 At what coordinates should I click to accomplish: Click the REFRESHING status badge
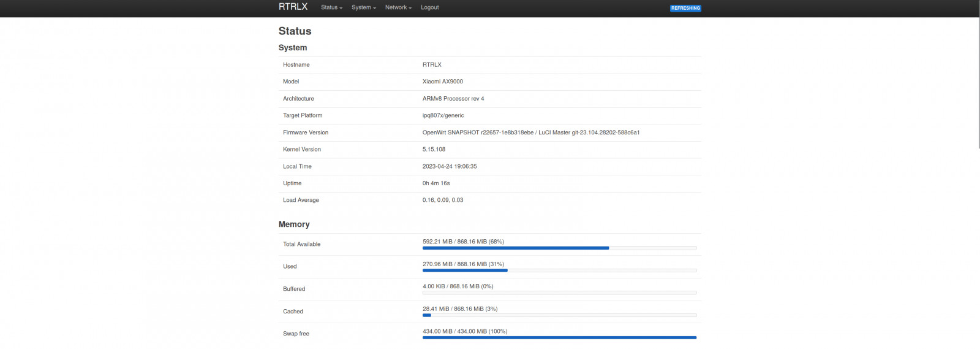685,8
